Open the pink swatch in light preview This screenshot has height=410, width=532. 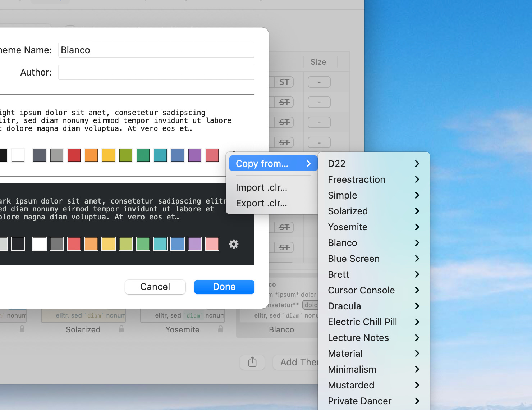(x=212, y=155)
